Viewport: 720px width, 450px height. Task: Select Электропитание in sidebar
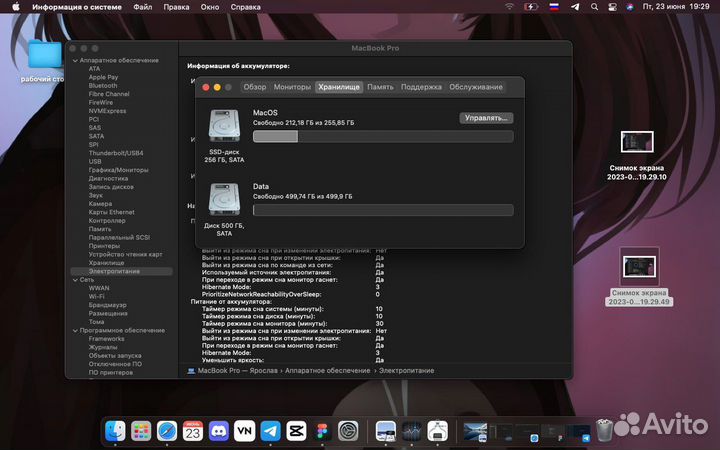122,271
